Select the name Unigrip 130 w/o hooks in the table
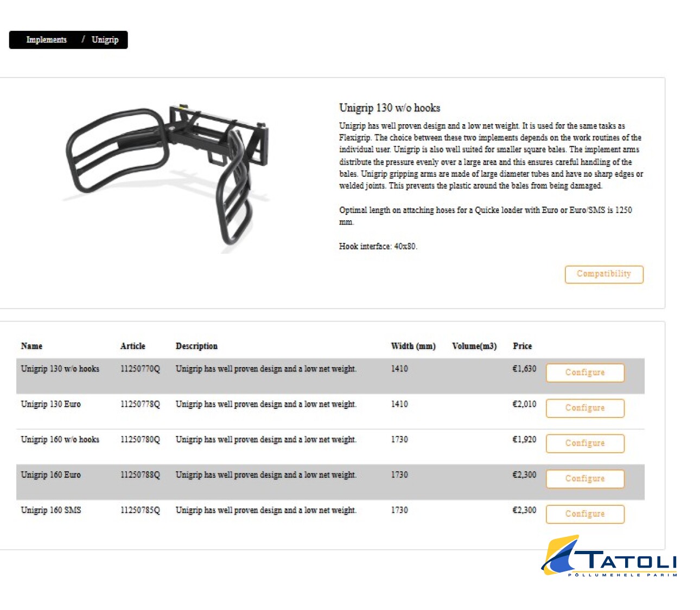700x610 pixels. (60, 369)
